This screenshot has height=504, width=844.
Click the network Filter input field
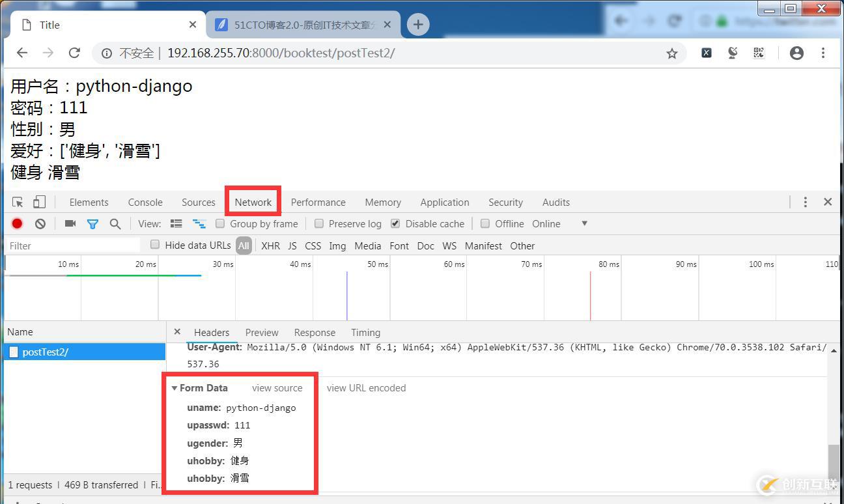[x=73, y=245]
